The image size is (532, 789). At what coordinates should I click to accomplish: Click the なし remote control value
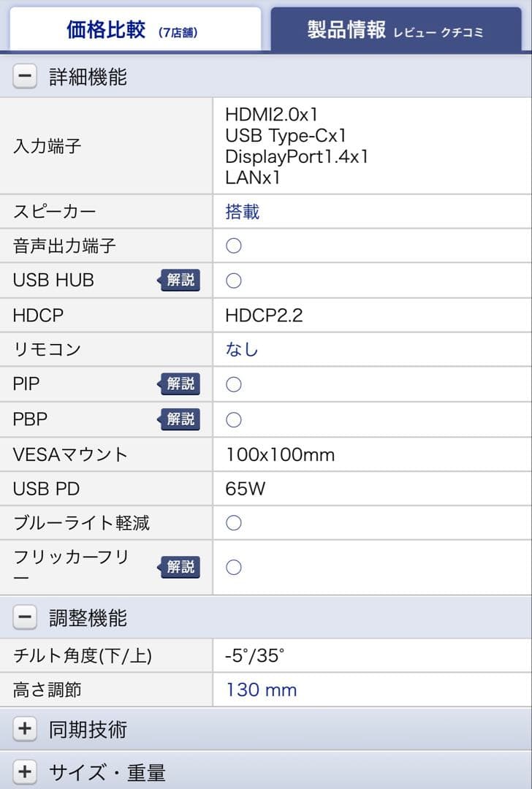241,349
